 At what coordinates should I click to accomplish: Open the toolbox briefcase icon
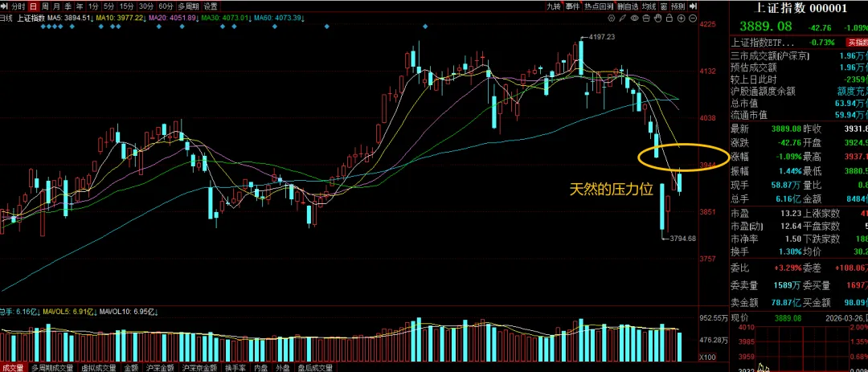tap(646, 18)
